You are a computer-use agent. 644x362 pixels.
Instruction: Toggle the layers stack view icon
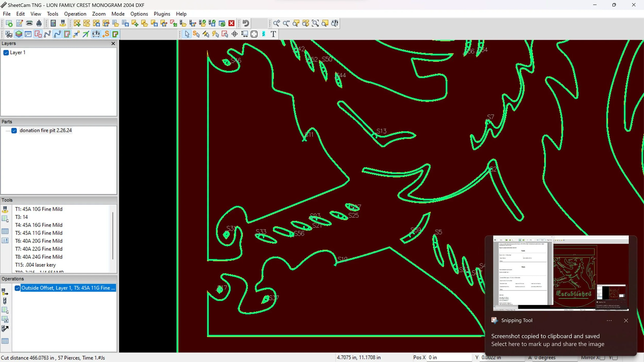19,34
